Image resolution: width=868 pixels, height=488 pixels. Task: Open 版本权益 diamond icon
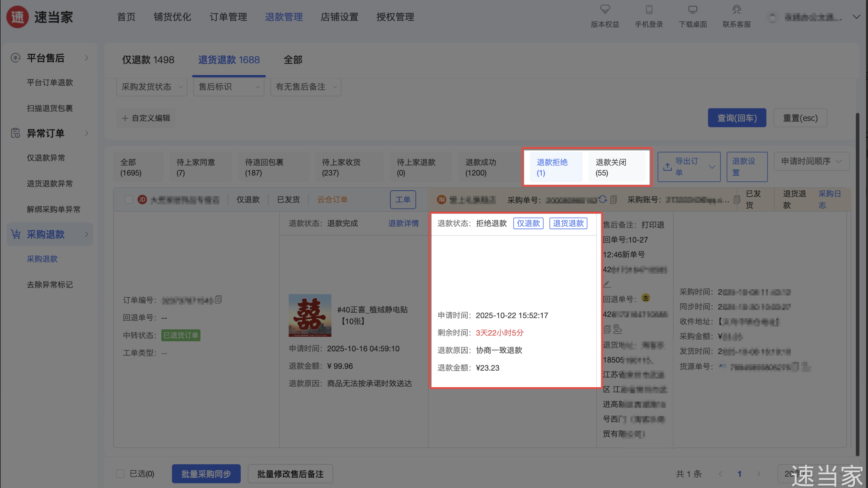(605, 9)
